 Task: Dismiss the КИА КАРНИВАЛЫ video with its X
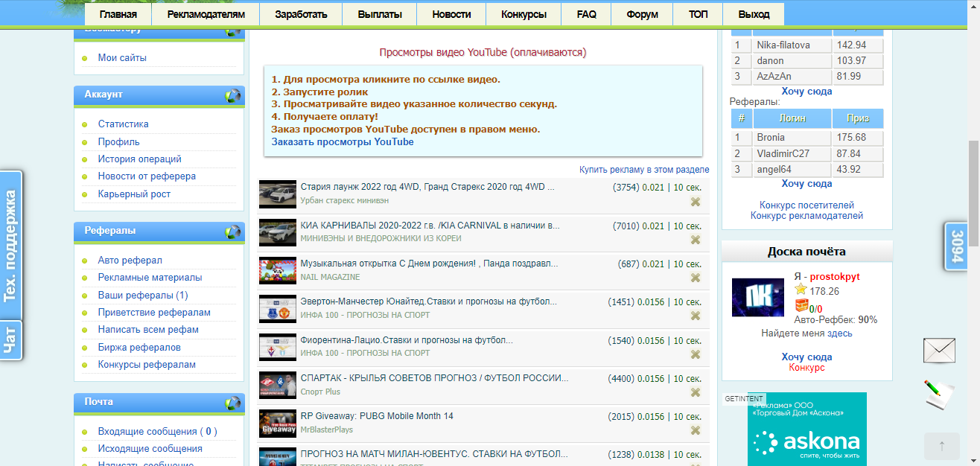[x=696, y=240]
